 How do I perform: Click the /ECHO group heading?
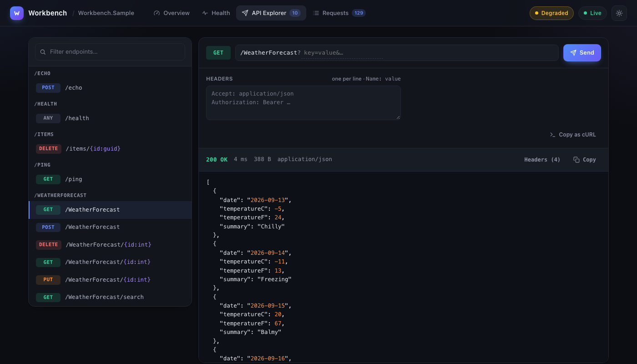pos(43,73)
